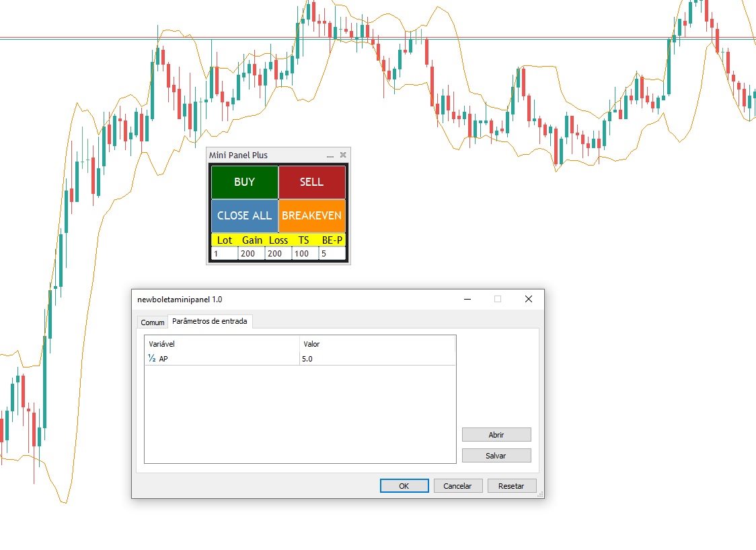This screenshot has width=756, height=550.
Task: Edit the Gain field showing 200
Action: [250, 253]
